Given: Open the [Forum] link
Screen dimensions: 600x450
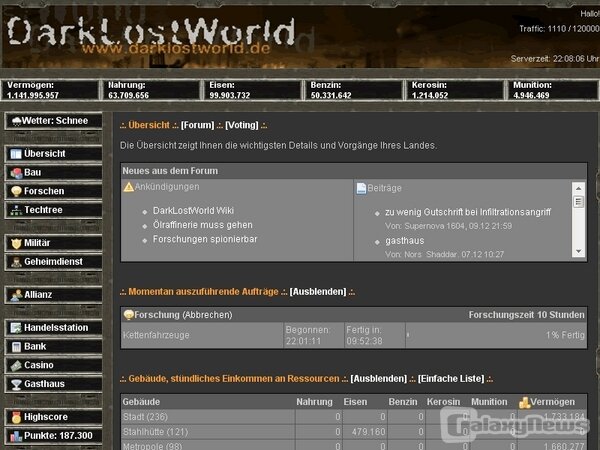Looking at the screenshot, I should pos(197,125).
